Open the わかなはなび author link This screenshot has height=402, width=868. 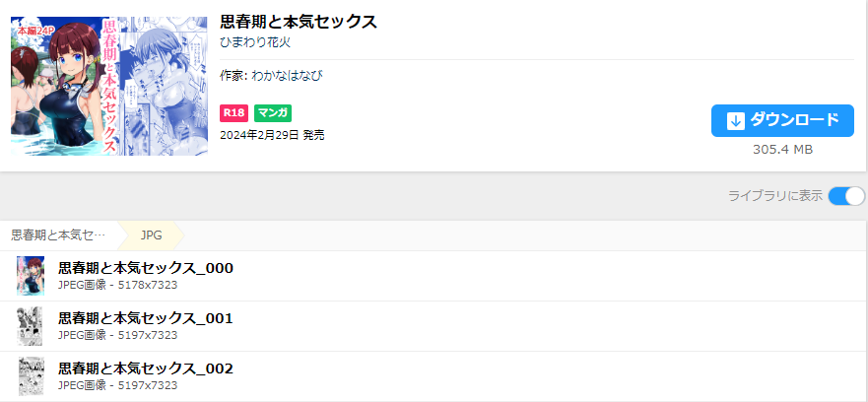287,75
